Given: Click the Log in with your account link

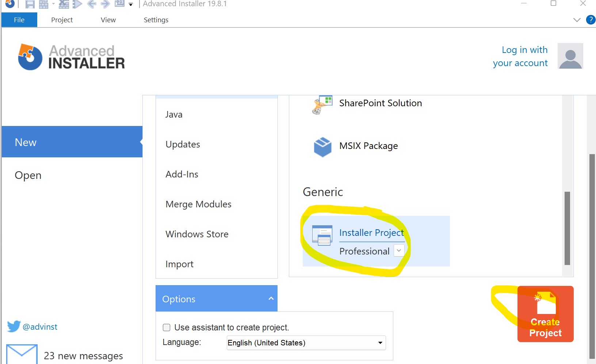Looking at the screenshot, I should pyautogui.click(x=520, y=56).
